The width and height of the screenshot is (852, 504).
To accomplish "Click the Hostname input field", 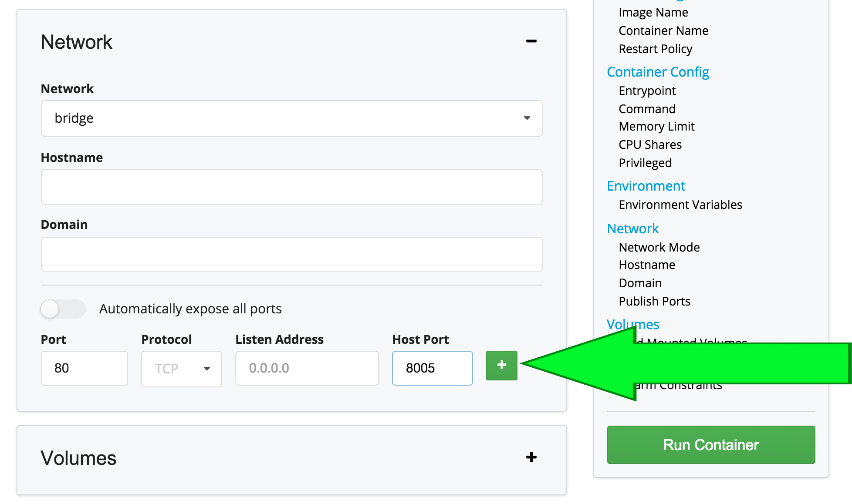I will click(291, 187).
